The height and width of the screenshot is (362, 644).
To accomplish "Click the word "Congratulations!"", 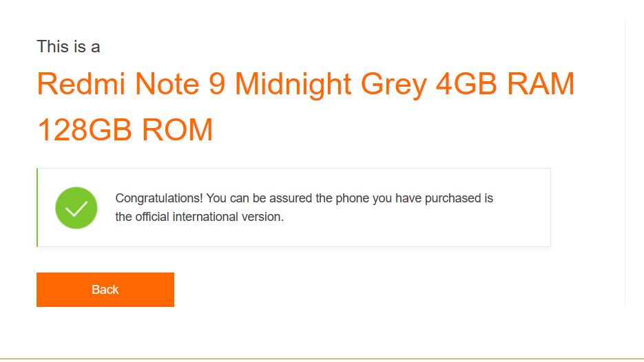I will click(159, 198).
